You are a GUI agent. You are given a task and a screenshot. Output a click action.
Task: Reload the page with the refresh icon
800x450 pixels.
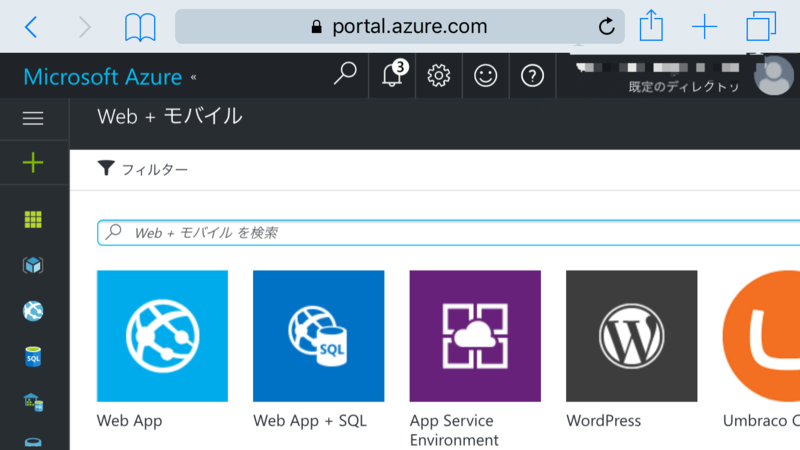coord(606,26)
